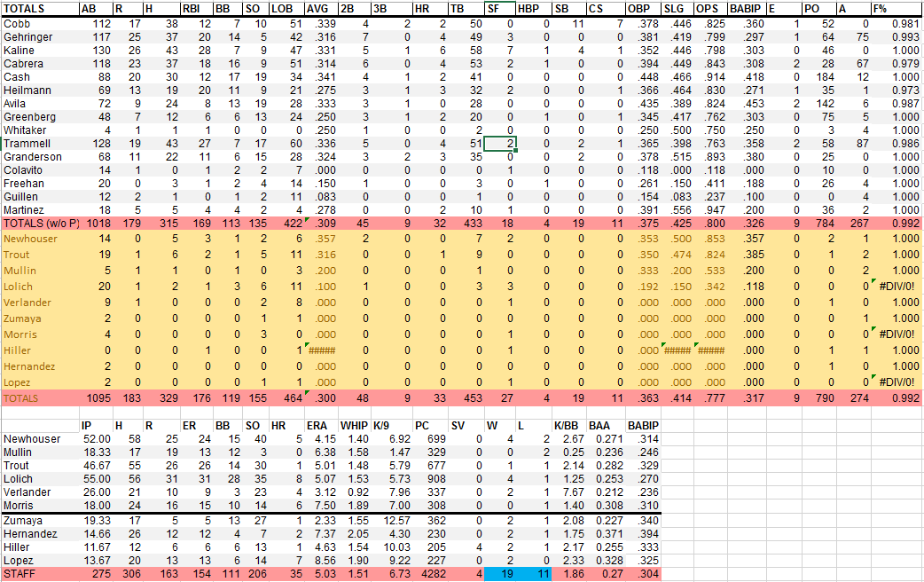Click Hiller's 4 saves cell
924x582 pixels.
click(x=466, y=547)
